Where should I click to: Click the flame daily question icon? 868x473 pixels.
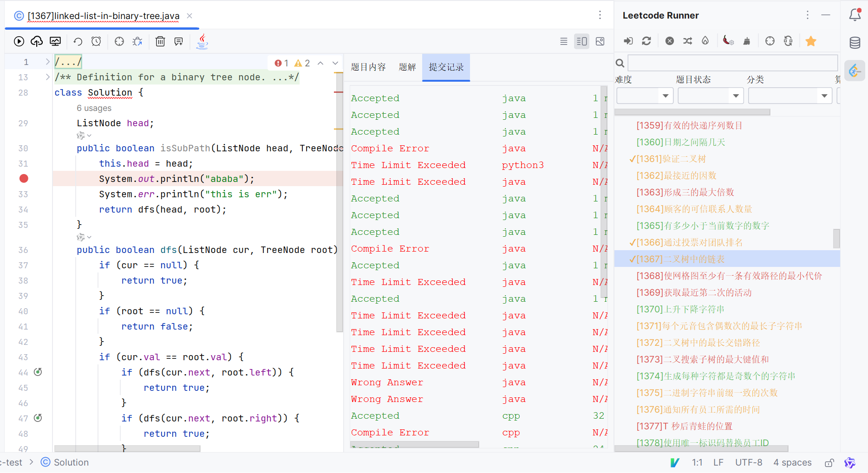click(705, 41)
